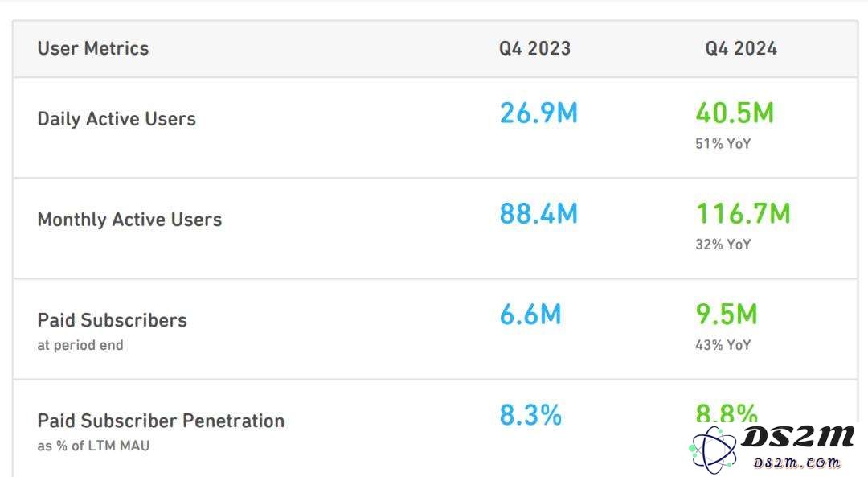Screen dimensions: 868x477
Task: Open the ds2m.com watermark link
Action: [796, 462]
